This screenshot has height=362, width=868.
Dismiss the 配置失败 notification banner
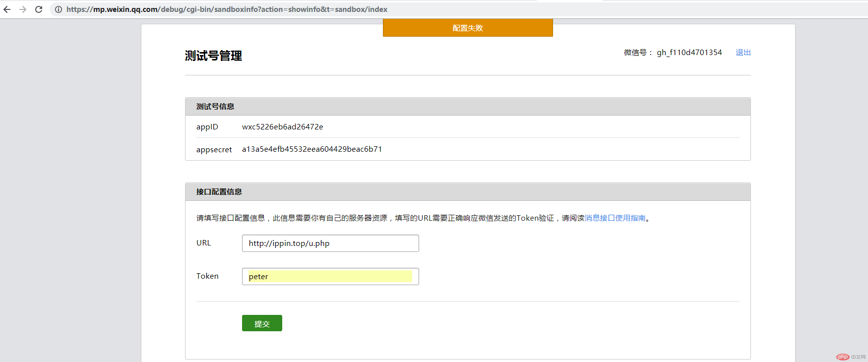[x=468, y=28]
